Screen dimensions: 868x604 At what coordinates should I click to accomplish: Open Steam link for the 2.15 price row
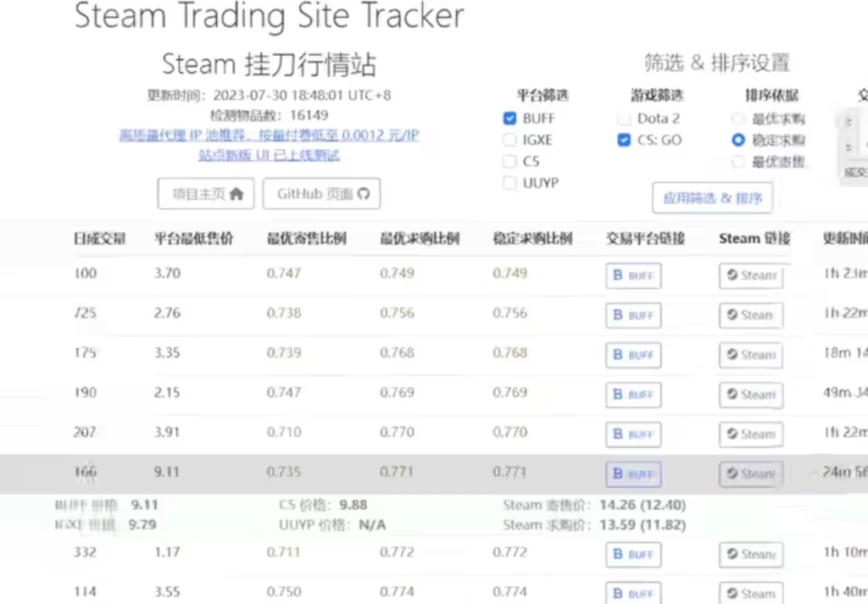pyautogui.click(x=751, y=395)
